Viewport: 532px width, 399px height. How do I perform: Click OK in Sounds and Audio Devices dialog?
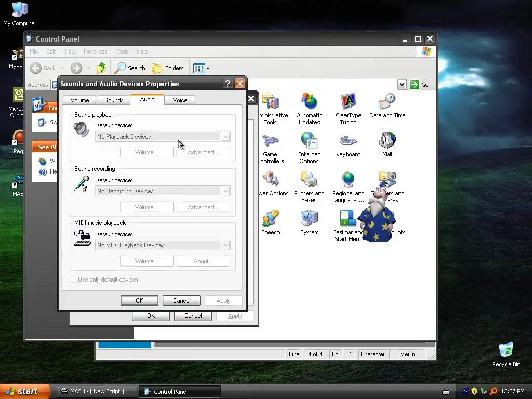click(x=139, y=301)
